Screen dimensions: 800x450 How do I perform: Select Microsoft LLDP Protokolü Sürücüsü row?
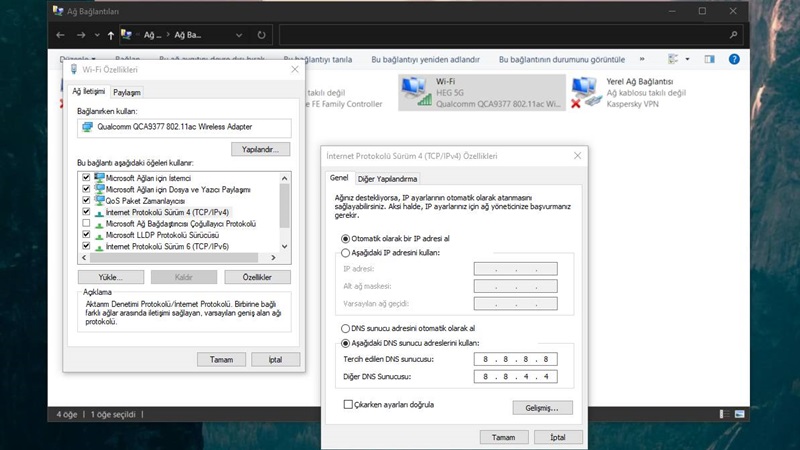(162, 235)
